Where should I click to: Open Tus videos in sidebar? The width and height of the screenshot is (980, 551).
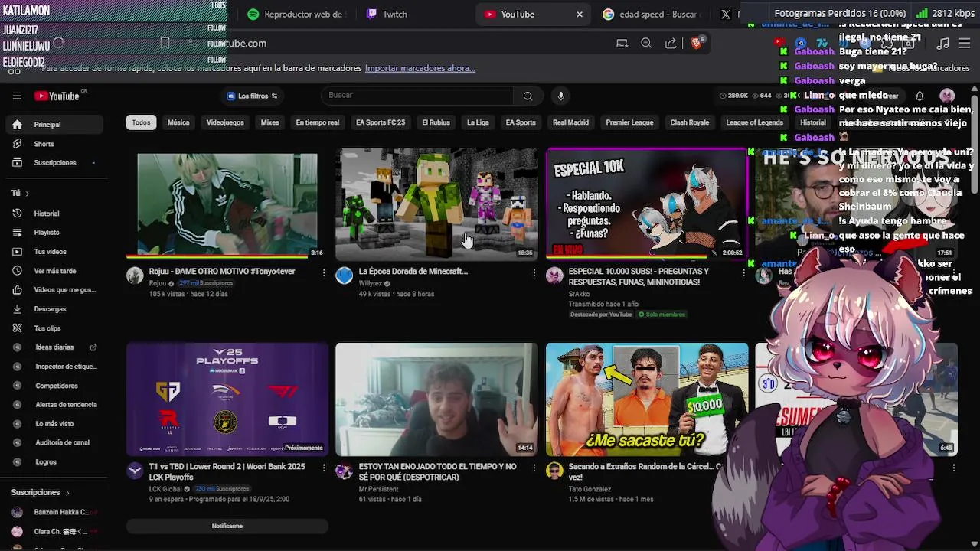tap(54, 252)
